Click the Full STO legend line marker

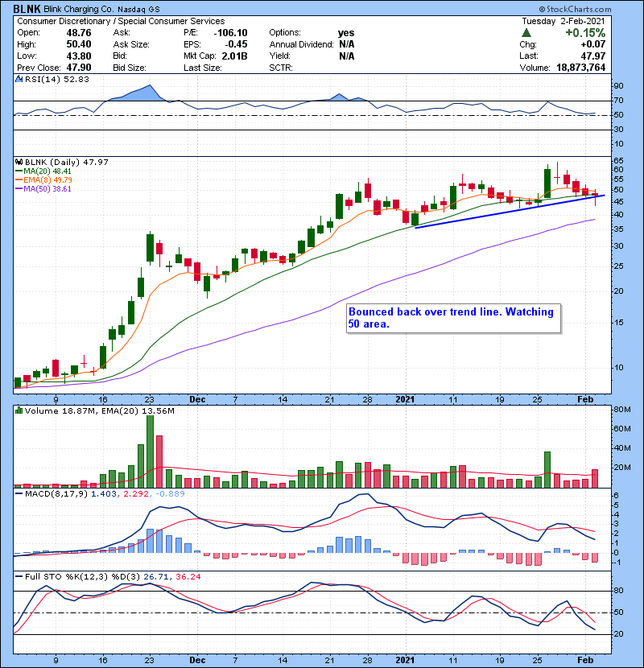[19, 577]
